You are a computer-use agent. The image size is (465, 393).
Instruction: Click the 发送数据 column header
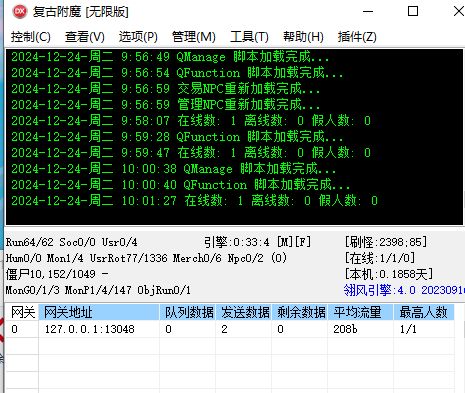(x=244, y=312)
